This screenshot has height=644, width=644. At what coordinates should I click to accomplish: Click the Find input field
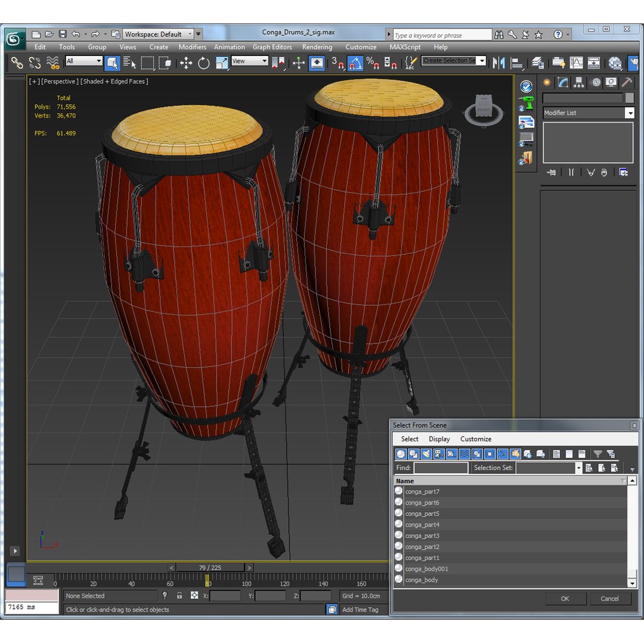click(x=441, y=468)
